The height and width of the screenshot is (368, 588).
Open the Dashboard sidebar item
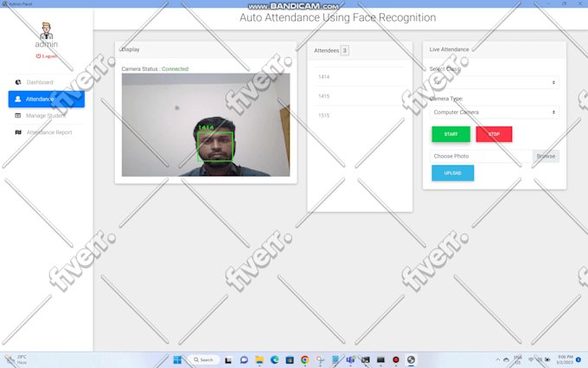click(46, 82)
